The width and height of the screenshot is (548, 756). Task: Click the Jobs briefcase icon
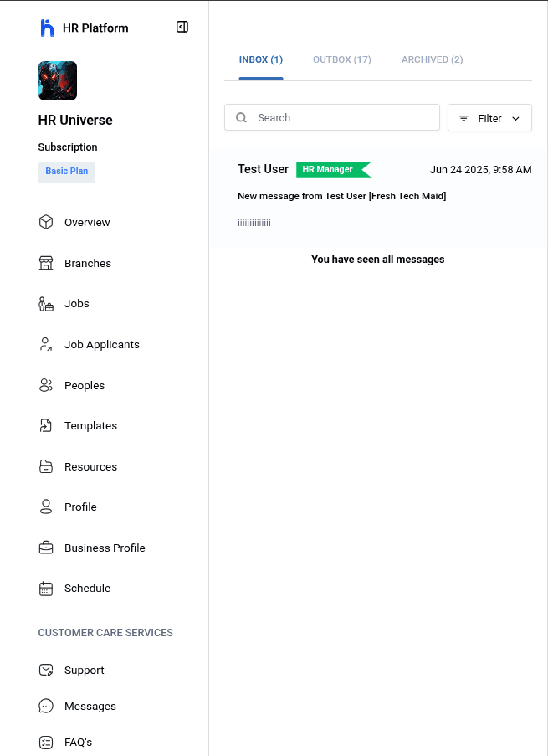(x=46, y=304)
